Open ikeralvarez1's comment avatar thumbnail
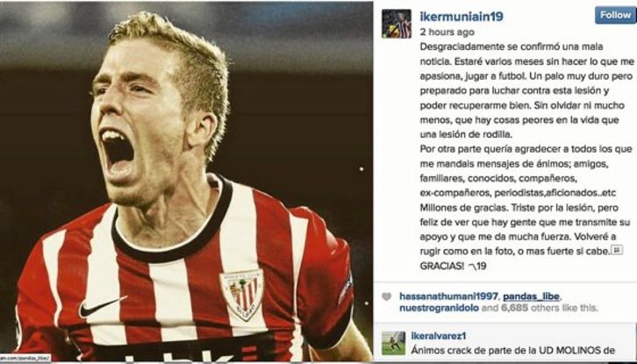The height and width of the screenshot is (364, 637). [x=393, y=343]
